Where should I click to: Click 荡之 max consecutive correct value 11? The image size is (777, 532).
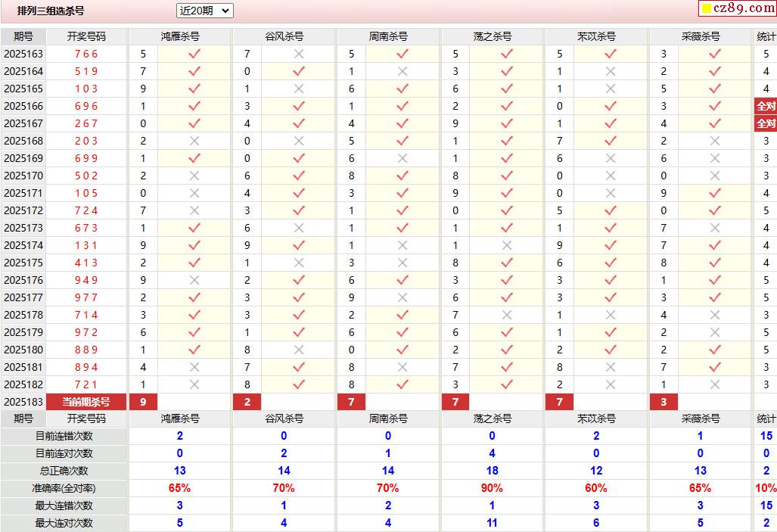[492, 523]
